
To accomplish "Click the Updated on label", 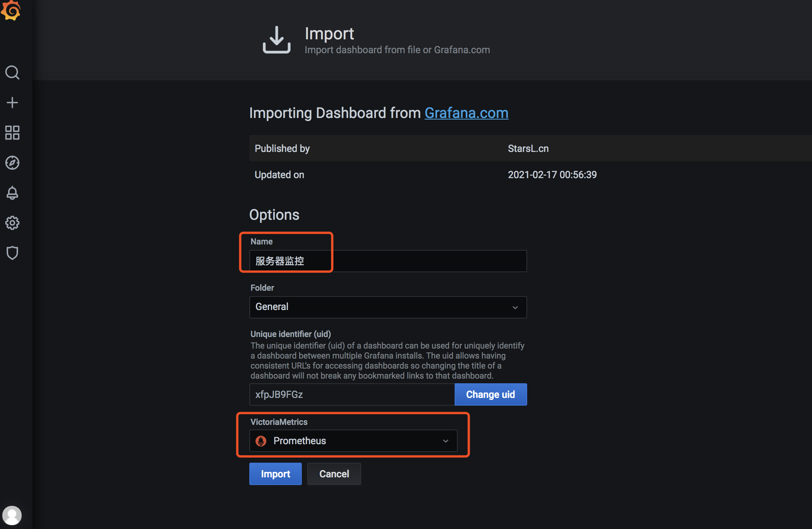I will pyautogui.click(x=279, y=175).
